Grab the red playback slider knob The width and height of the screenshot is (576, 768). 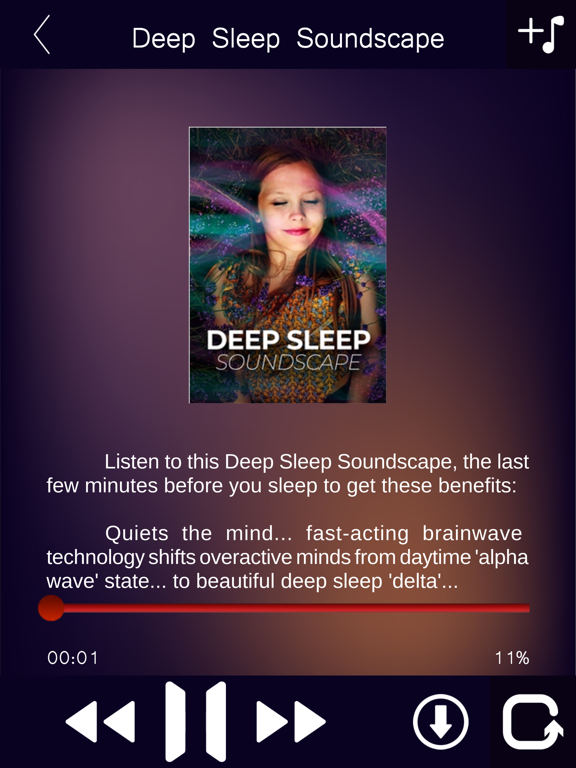point(51,608)
